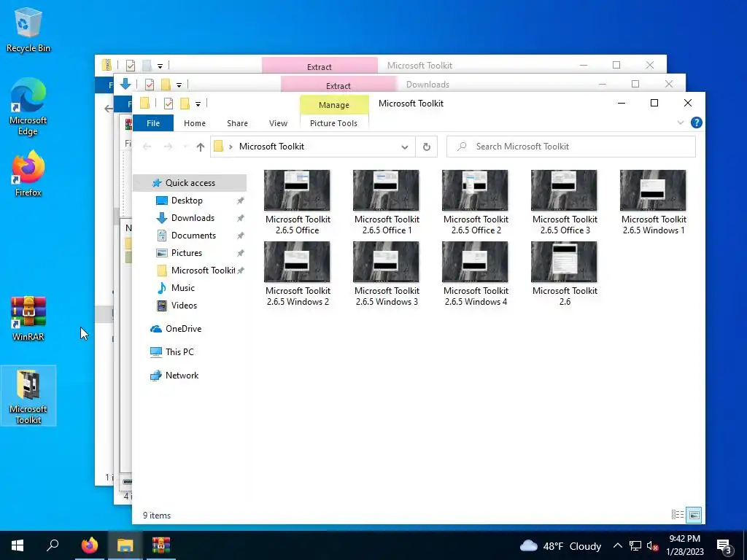Select OneDrive in the navigation pane
The height and width of the screenshot is (560, 747).
click(x=183, y=329)
